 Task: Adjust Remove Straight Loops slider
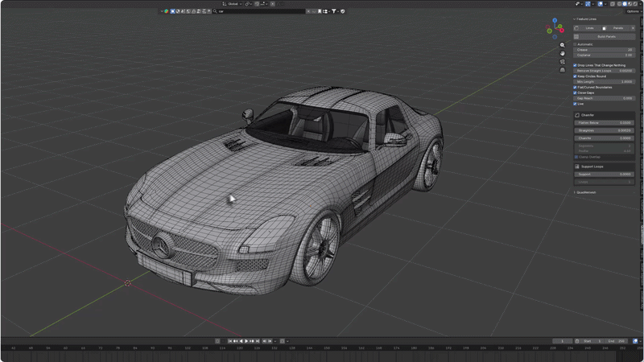(x=605, y=71)
